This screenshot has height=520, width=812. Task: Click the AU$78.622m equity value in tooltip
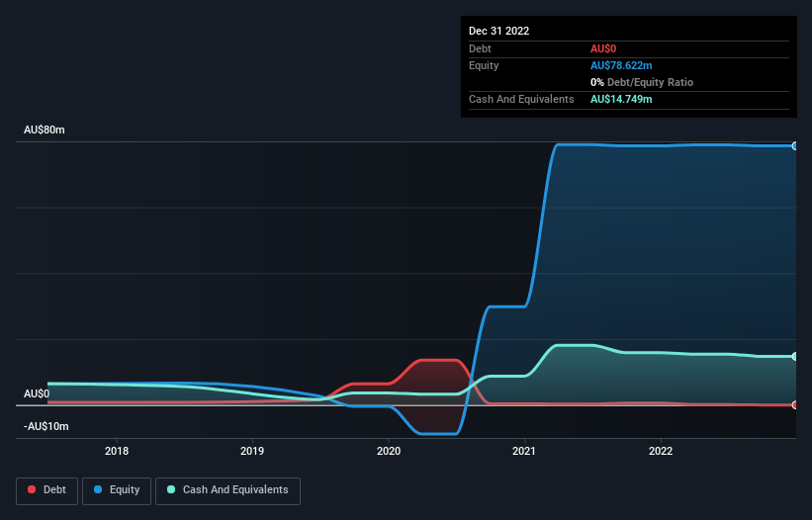click(621, 65)
